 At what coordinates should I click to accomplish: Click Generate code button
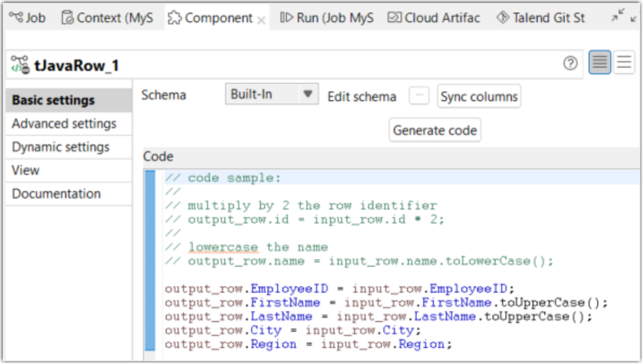click(x=435, y=130)
